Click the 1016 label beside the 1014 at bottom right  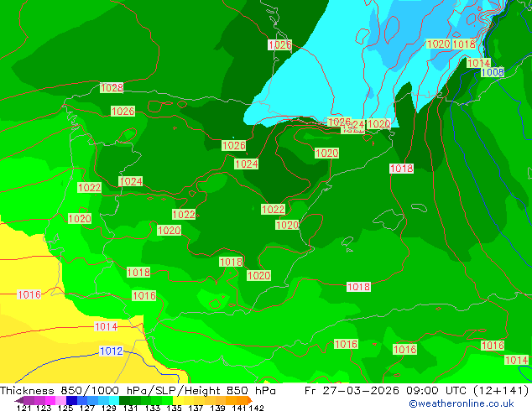493,346
